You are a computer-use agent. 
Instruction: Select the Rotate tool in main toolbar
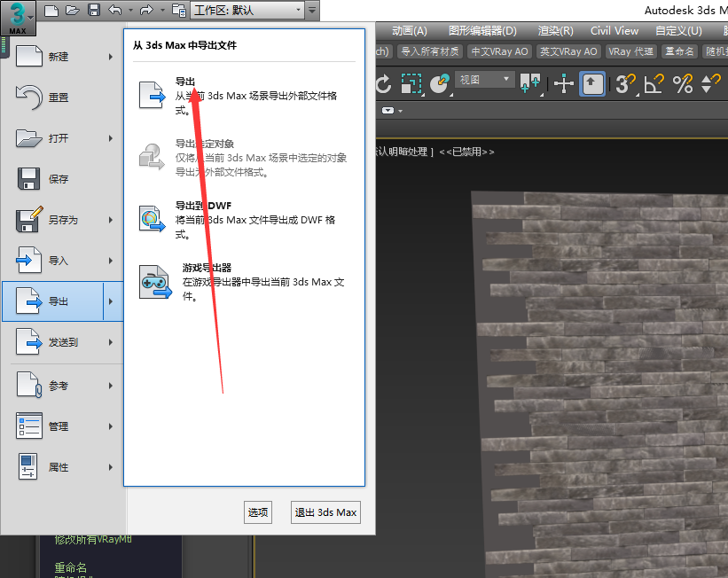tap(384, 84)
